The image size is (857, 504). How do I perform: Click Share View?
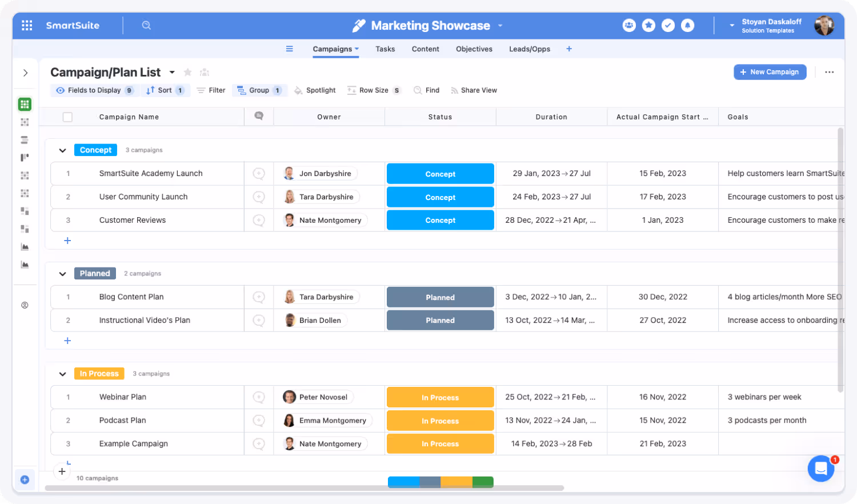click(x=474, y=90)
